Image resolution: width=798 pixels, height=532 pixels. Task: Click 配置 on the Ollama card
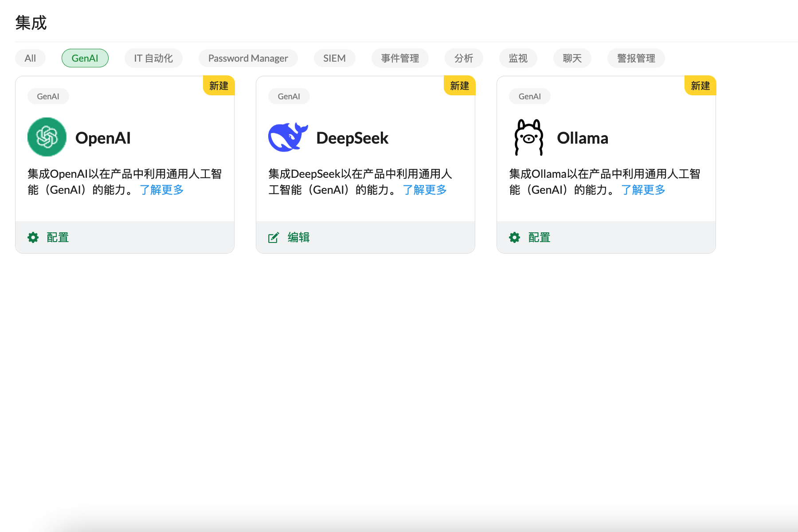pos(540,238)
